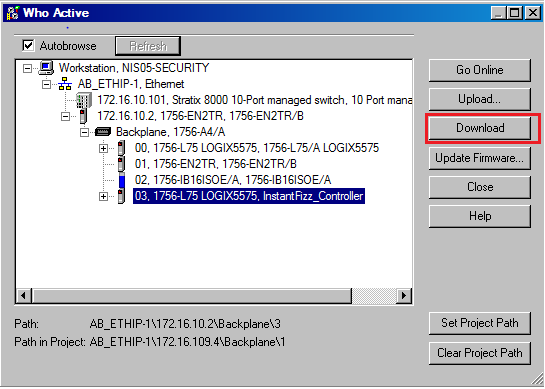Click the slot 02 IB16ISOE module icon
The height and width of the screenshot is (389, 545).
[x=121, y=180]
